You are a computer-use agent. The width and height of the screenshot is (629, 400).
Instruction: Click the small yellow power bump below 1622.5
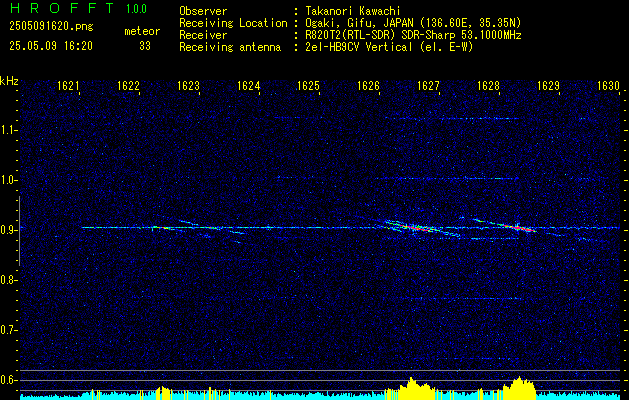pyautogui.click(x=163, y=393)
